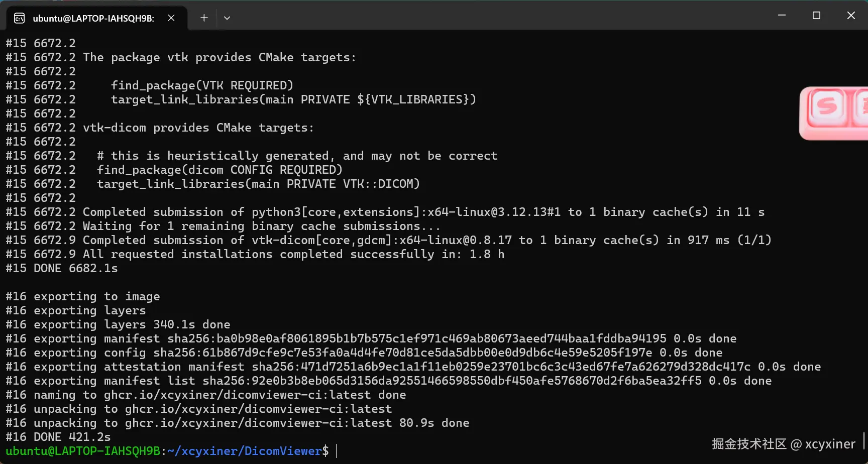
Task: Expand the new tab profiles dropdown chevron
Action: coord(227,18)
